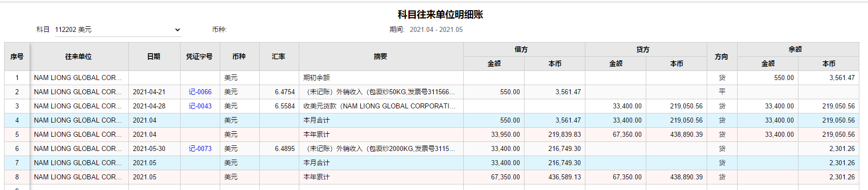868x190 pixels.
Task: Select date cell 2021-05-30
Action: pos(154,148)
